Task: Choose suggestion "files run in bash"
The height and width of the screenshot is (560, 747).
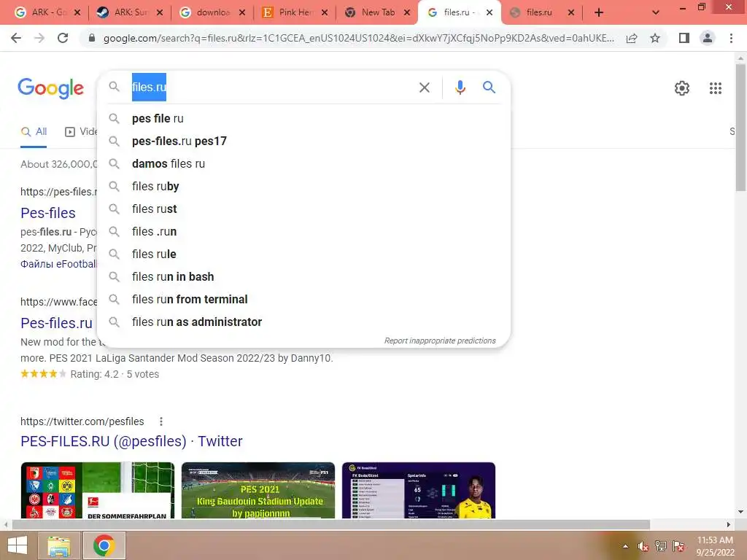Action: (303, 276)
